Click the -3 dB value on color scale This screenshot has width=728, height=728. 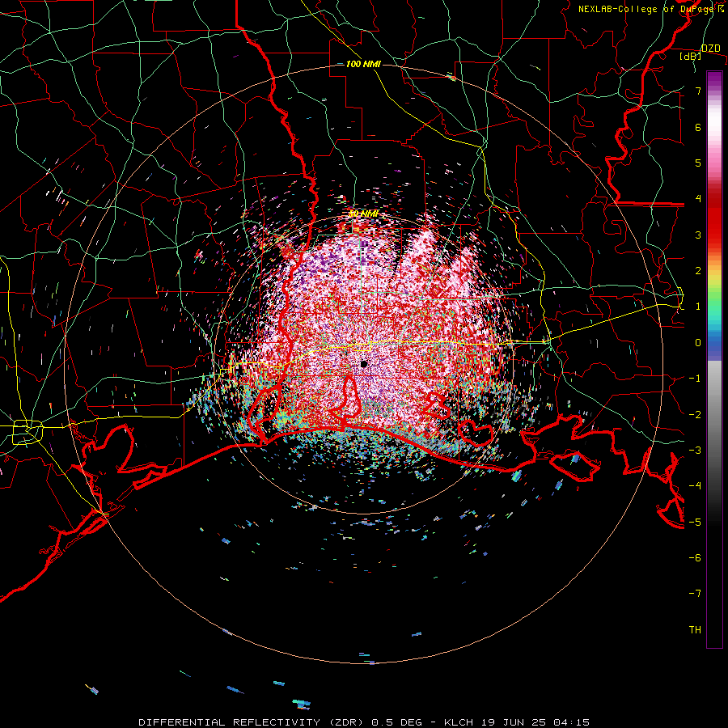coord(695,451)
